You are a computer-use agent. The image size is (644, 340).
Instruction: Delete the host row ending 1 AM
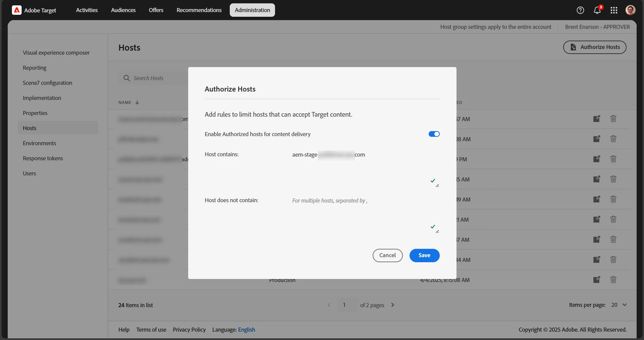coord(613,219)
